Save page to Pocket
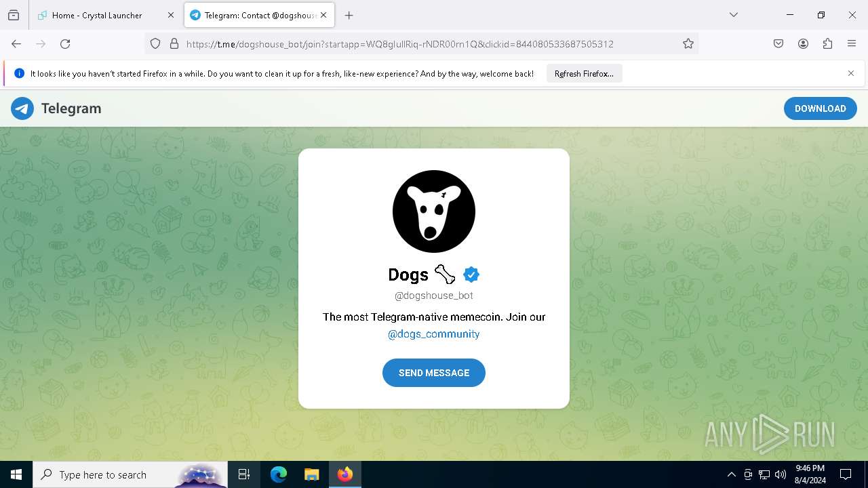The image size is (868, 488). point(778,44)
